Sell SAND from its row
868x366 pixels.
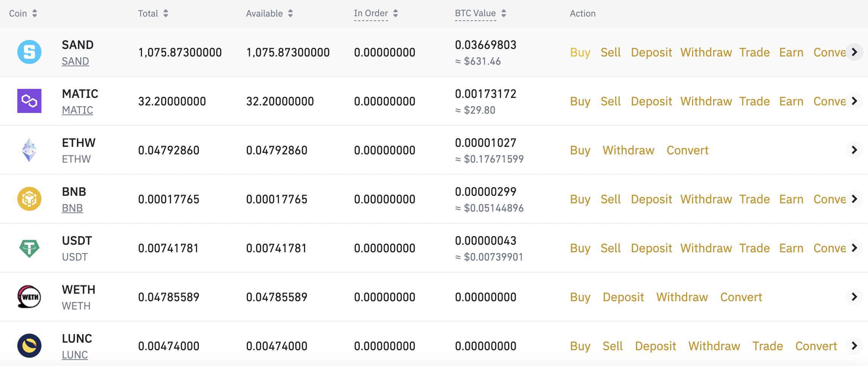611,52
